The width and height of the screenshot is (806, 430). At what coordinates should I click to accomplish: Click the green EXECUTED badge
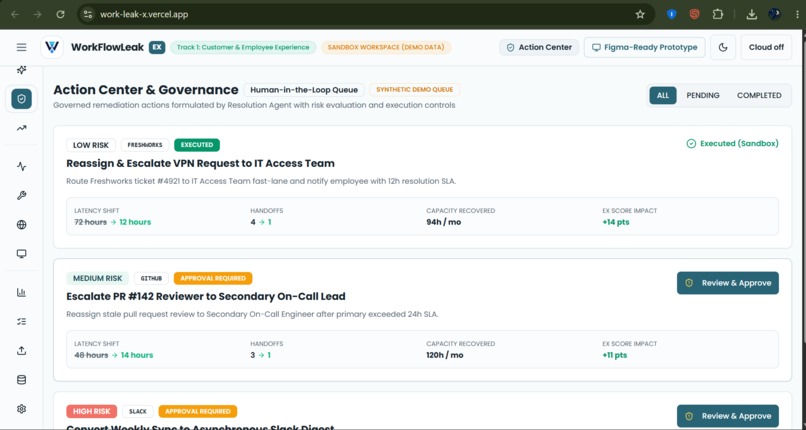click(x=197, y=145)
